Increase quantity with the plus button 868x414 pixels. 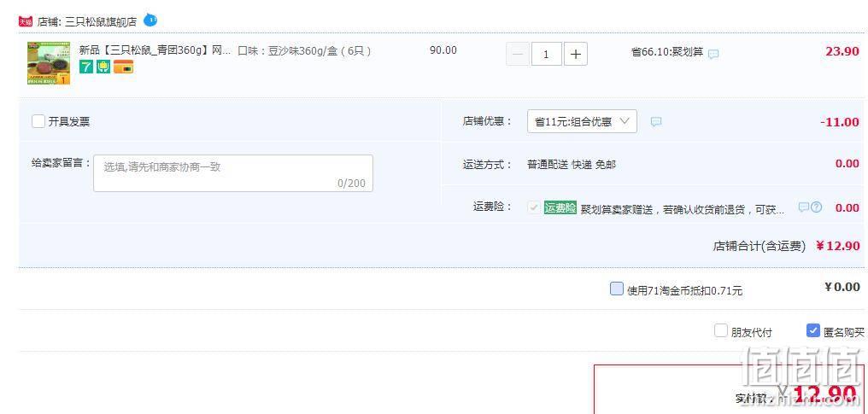coord(576,54)
